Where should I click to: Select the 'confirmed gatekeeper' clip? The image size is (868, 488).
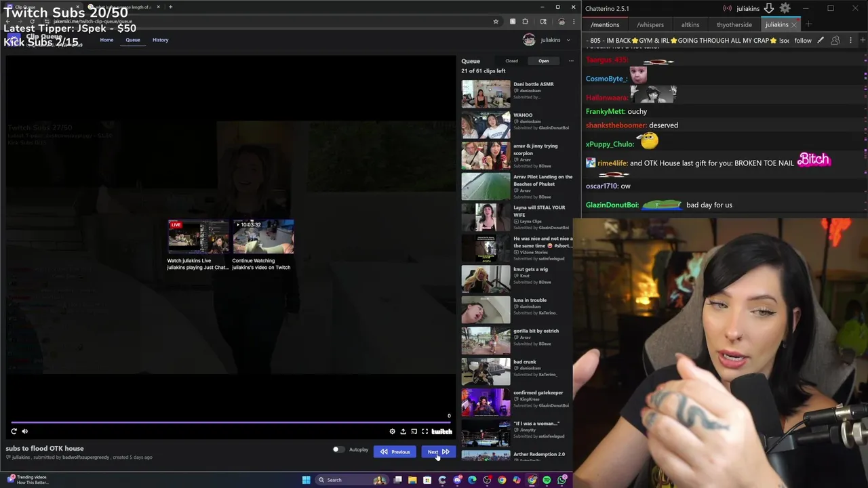tap(517, 402)
